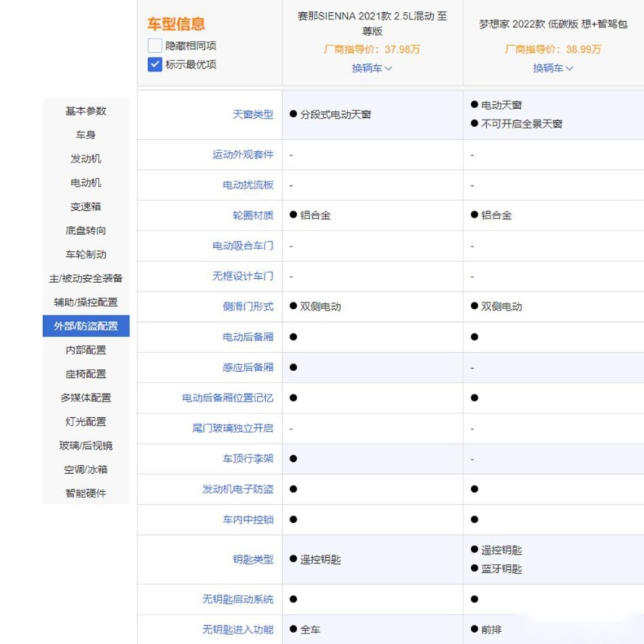Open 换辆车 dropdown under 梦想家
This screenshot has width=644, height=644.
pos(553,68)
